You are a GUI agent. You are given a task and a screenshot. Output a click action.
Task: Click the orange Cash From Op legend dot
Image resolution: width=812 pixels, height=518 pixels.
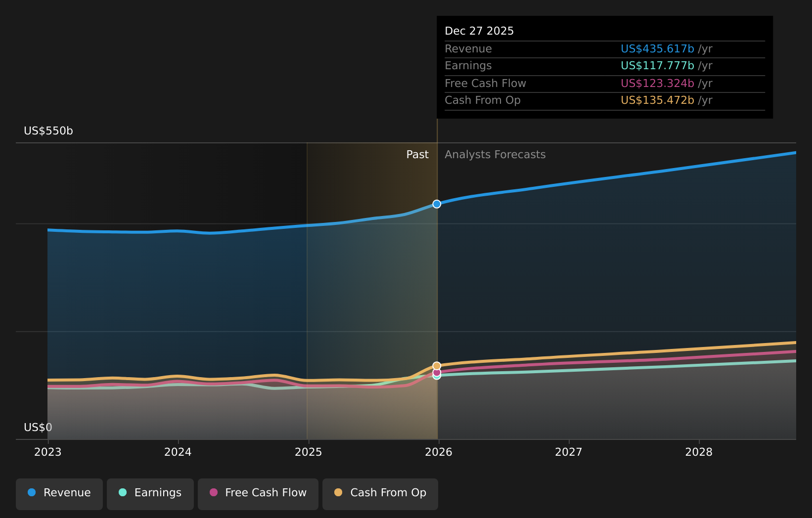[339, 492]
